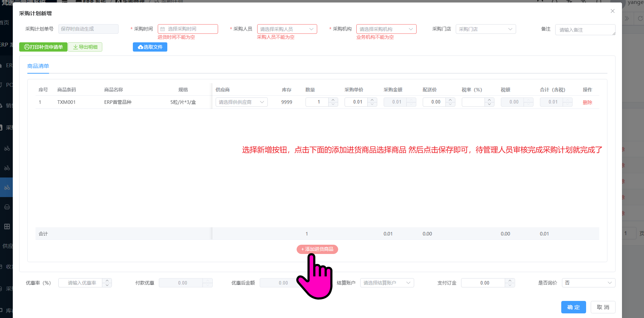Click the 打印补货申请单 print button
The width and height of the screenshot is (644, 318).
click(x=43, y=47)
